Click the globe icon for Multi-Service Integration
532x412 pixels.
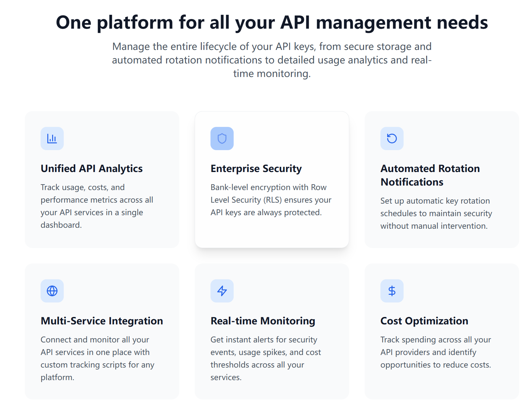coord(52,291)
